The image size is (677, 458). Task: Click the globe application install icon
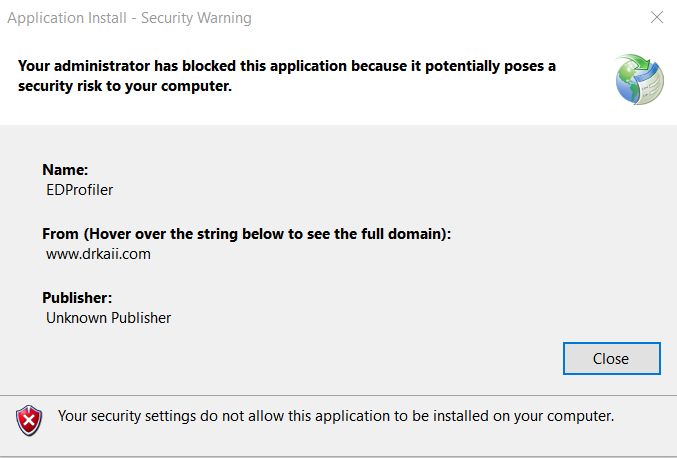pyautogui.click(x=639, y=79)
